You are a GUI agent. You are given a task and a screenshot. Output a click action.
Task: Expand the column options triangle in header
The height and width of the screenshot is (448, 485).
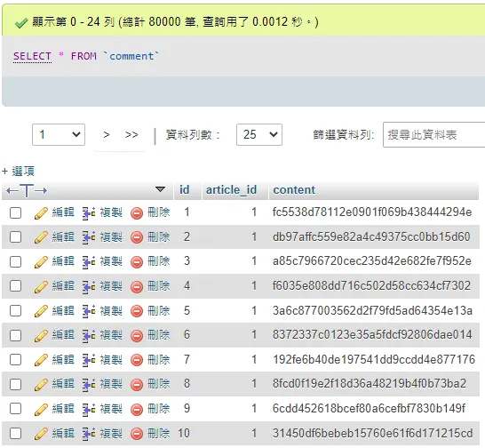click(x=160, y=189)
